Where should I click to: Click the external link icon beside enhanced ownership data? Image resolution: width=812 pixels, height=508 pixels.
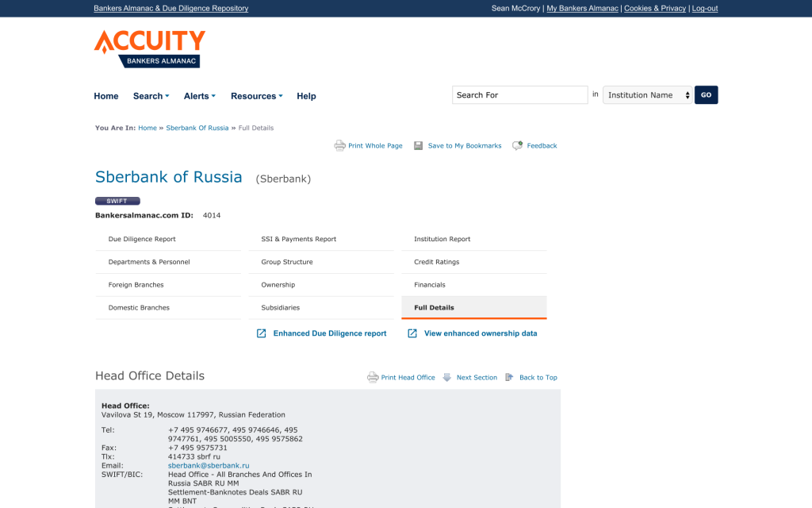pyautogui.click(x=412, y=333)
